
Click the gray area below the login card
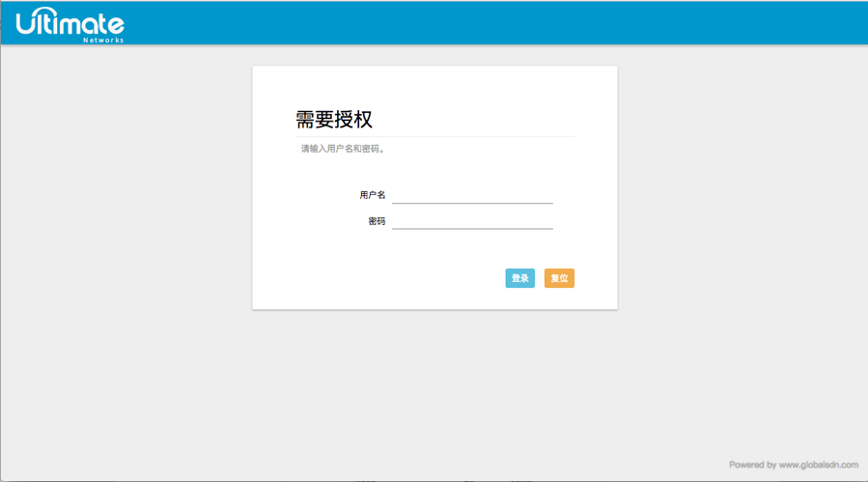pyautogui.click(x=434, y=386)
